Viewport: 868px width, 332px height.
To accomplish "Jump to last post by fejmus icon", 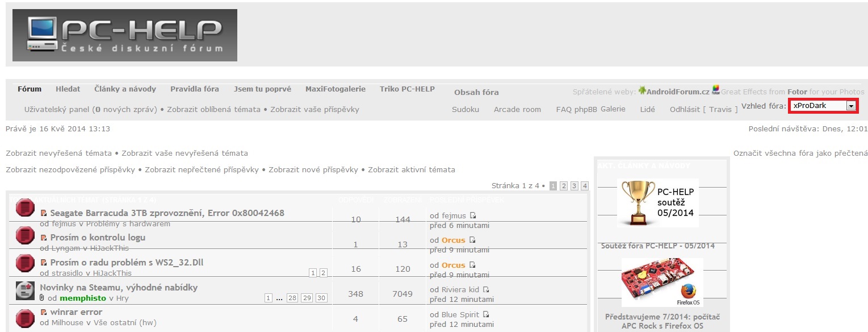I will pos(473,215).
